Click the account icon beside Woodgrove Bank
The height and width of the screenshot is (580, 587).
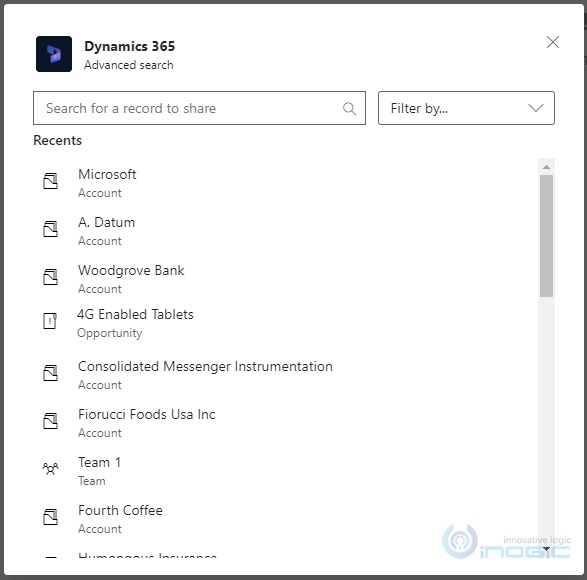click(x=50, y=277)
